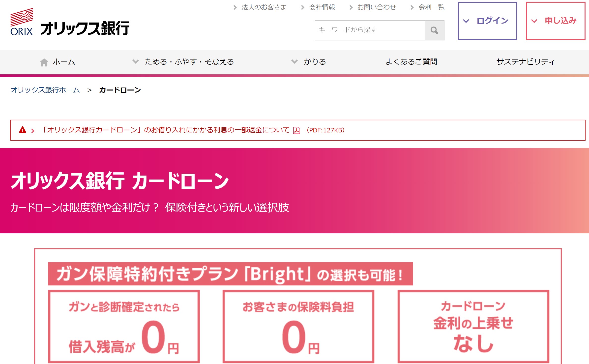Click the (PDF:127KB) text
This screenshot has width=589, height=364.
point(325,130)
